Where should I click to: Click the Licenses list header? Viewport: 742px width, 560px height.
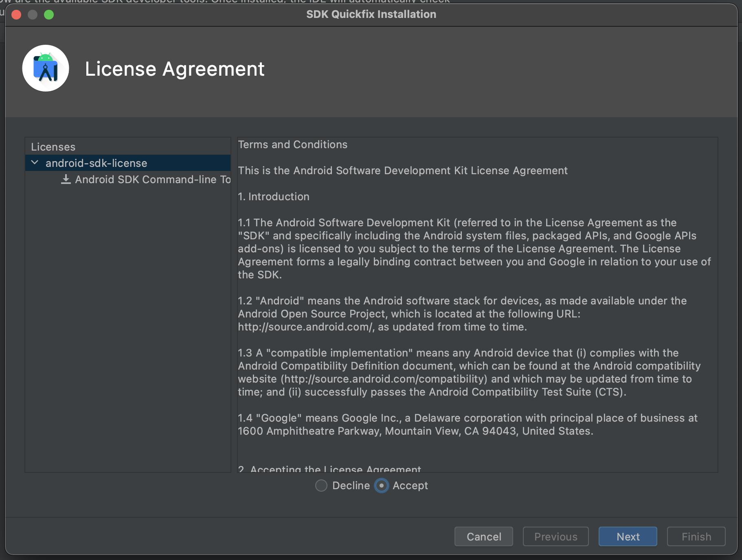click(53, 147)
